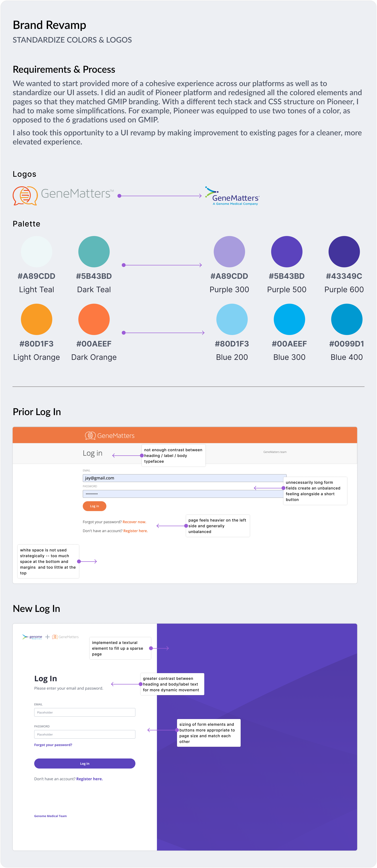Choose the Blue 300 color circle
Image resolution: width=377 pixels, height=868 pixels.
[289, 319]
